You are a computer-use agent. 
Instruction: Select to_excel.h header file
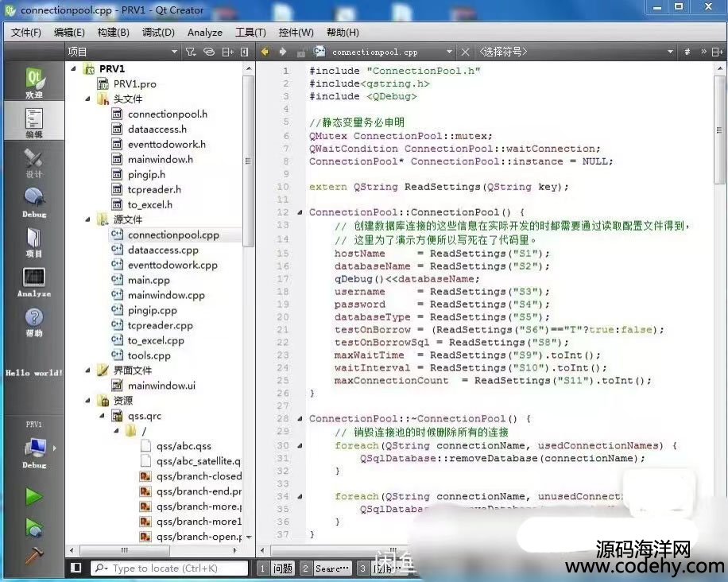[x=150, y=205]
